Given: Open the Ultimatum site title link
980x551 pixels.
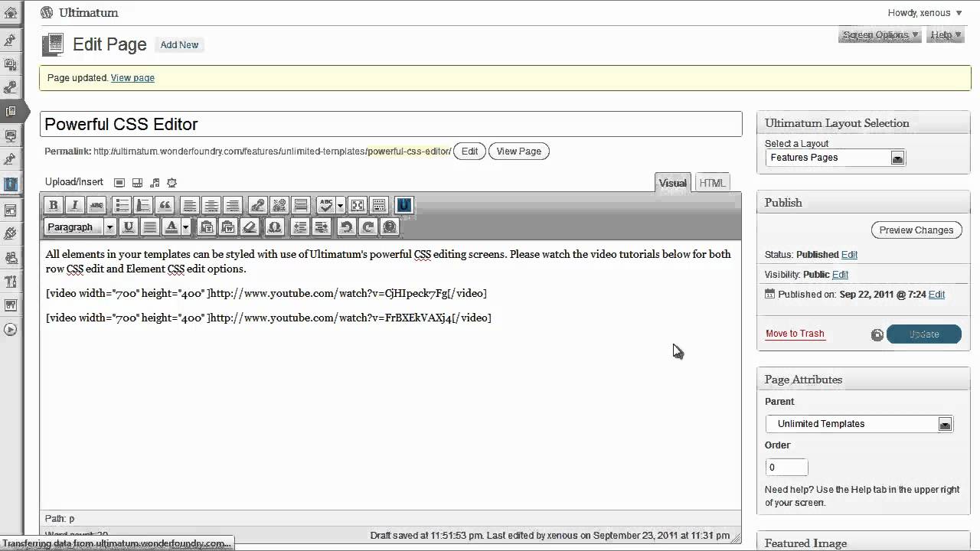Looking at the screenshot, I should tap(89, 13).
